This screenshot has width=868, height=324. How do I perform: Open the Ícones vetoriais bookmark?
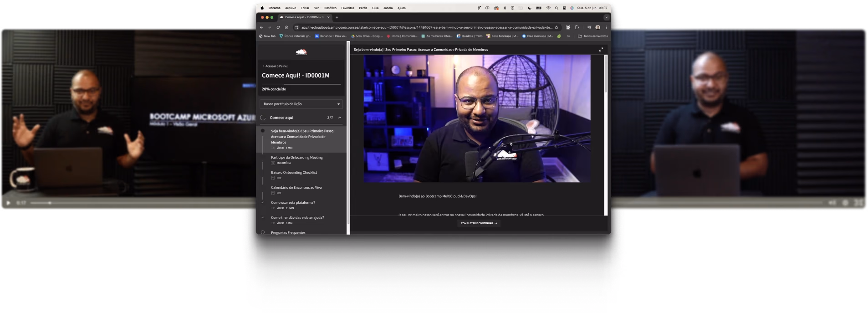(295, 36)
